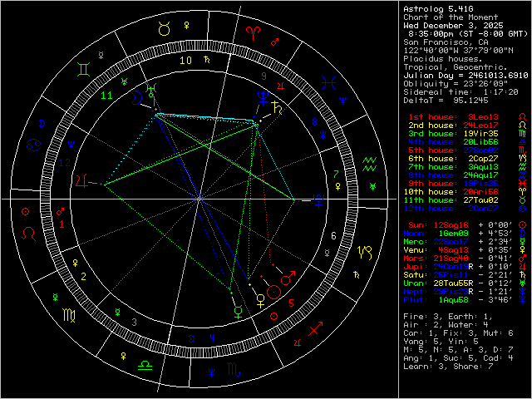532x399 pixels.
Task: Select the 'DeltaT = 95.1245' line
Action: tap(446, 101)
